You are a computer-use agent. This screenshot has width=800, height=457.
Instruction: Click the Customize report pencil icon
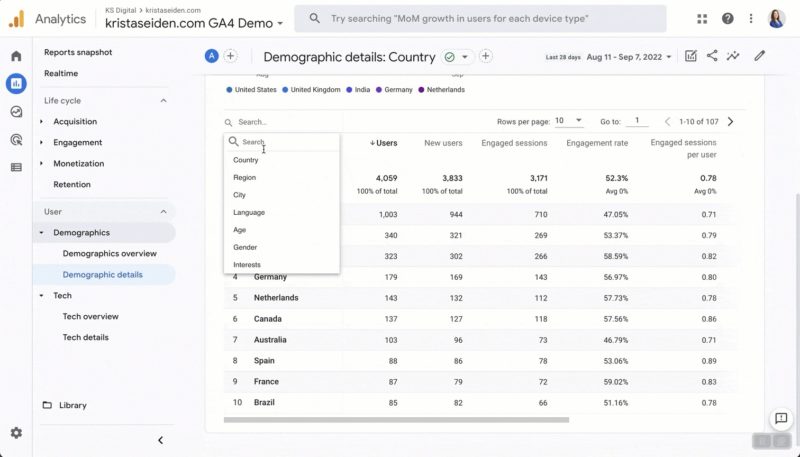pos(760,56)
